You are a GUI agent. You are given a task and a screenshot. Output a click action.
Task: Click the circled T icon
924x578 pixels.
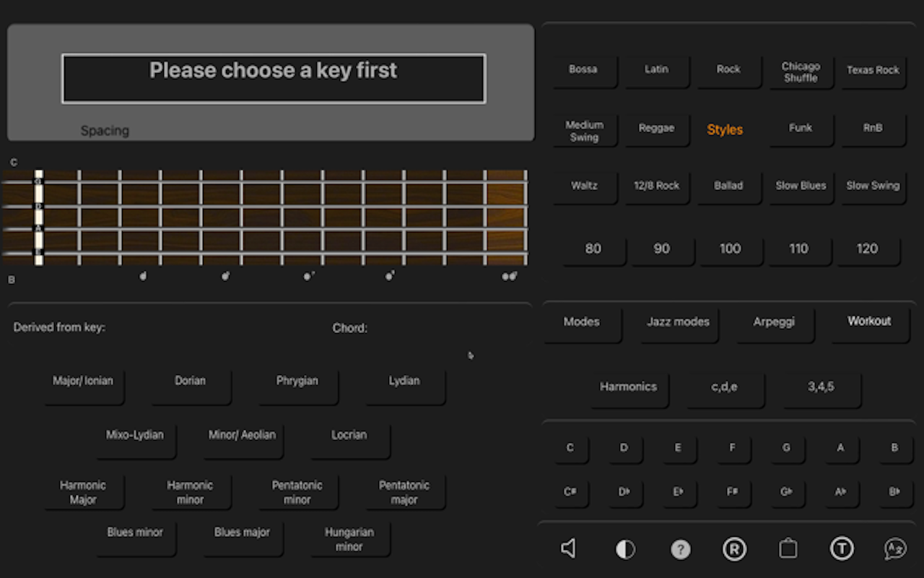click(842, 549)
